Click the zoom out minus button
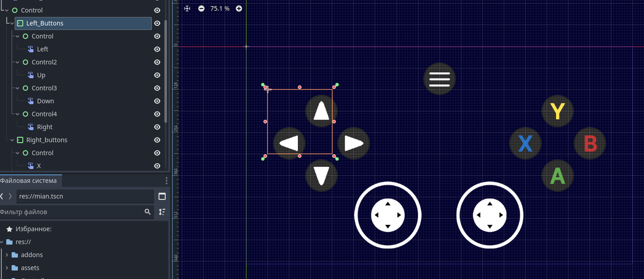Image resolution: width=644 pixels, height=279 pixels. click(x=201, y=9)
